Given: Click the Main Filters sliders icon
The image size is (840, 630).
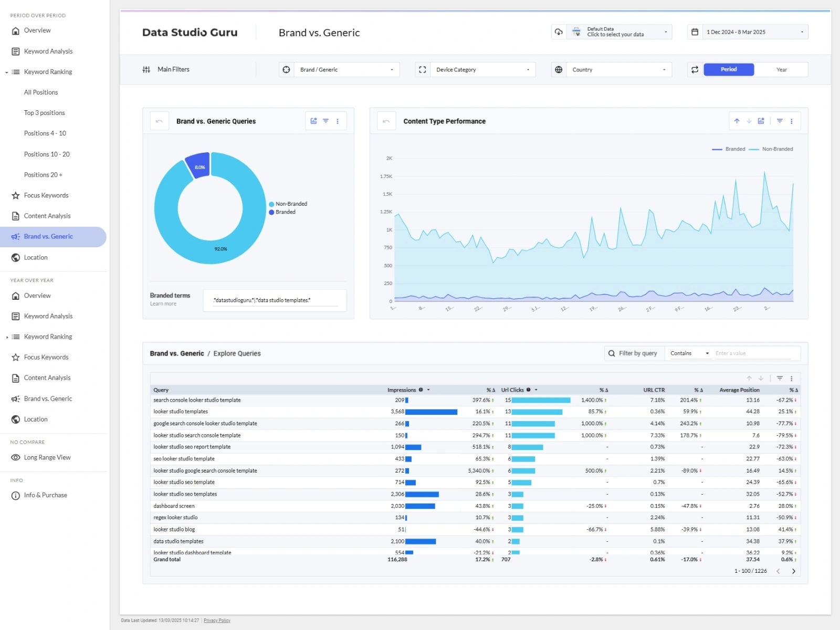Looking at the screenshot, I should 146,69.
